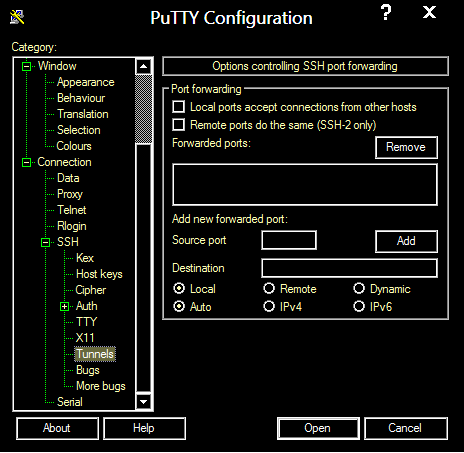Screen dimensions: 464x453
Task: Click the question mark help icon
Action: pos(386,13)
